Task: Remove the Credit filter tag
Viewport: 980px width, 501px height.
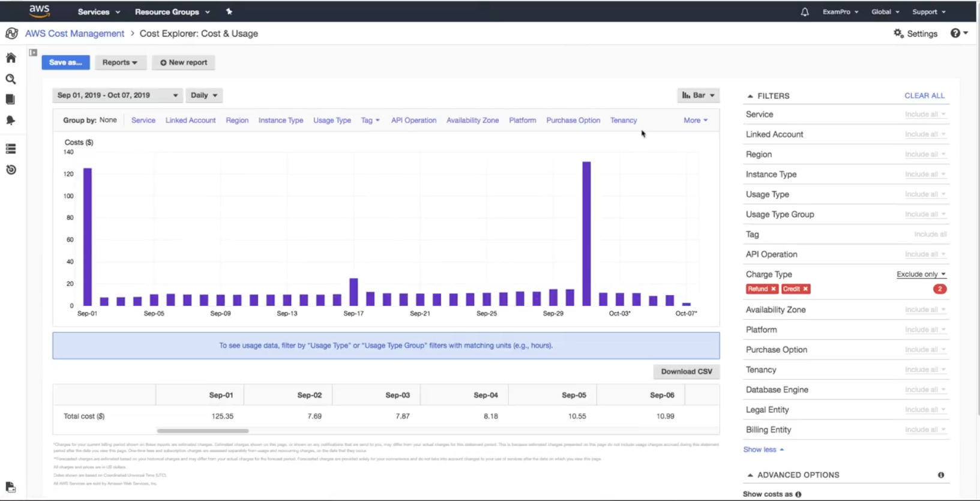Action: (806, 289)
